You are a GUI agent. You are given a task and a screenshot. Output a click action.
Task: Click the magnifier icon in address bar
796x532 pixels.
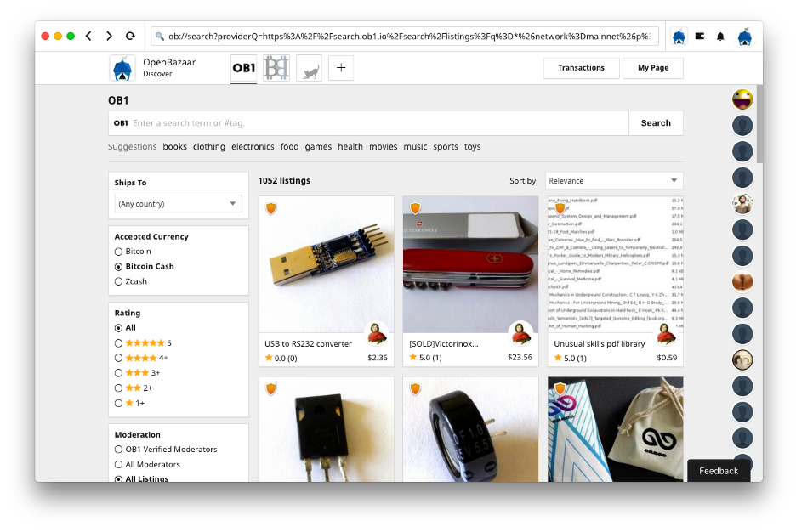[x=159, y=37]
